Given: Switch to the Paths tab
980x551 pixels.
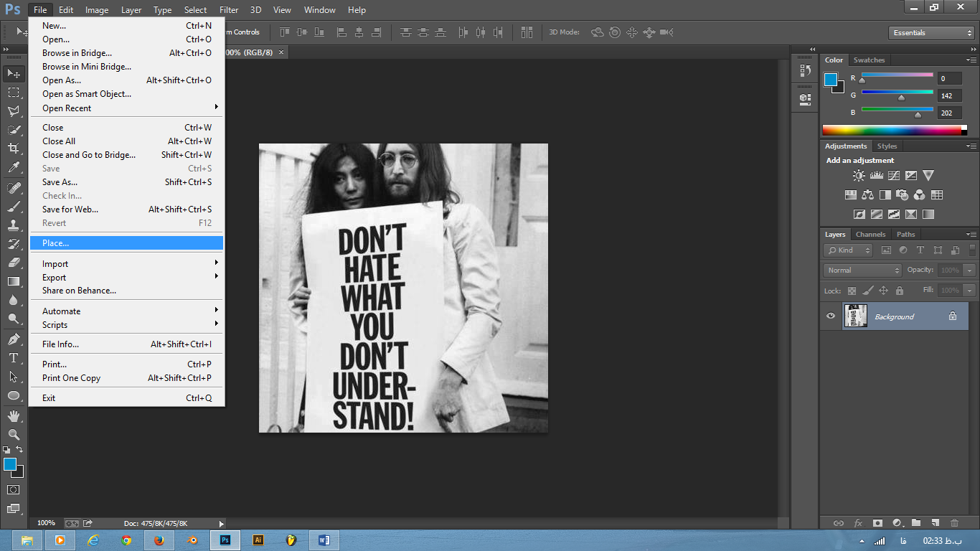Looking at the screenshot, I should click(906, 234).
